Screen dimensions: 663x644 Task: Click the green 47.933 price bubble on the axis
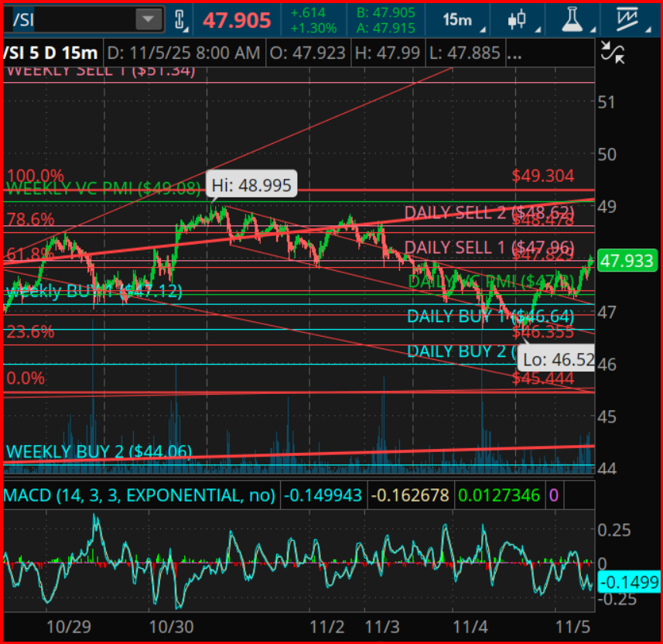(628, 261)
